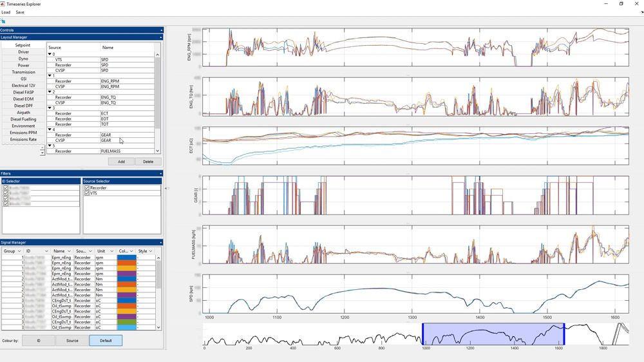This screenshot has height=362, width=644.
Task: Collapse the Controls panel using its arrow
Action: pyautogui.click(x=162, y=30)
